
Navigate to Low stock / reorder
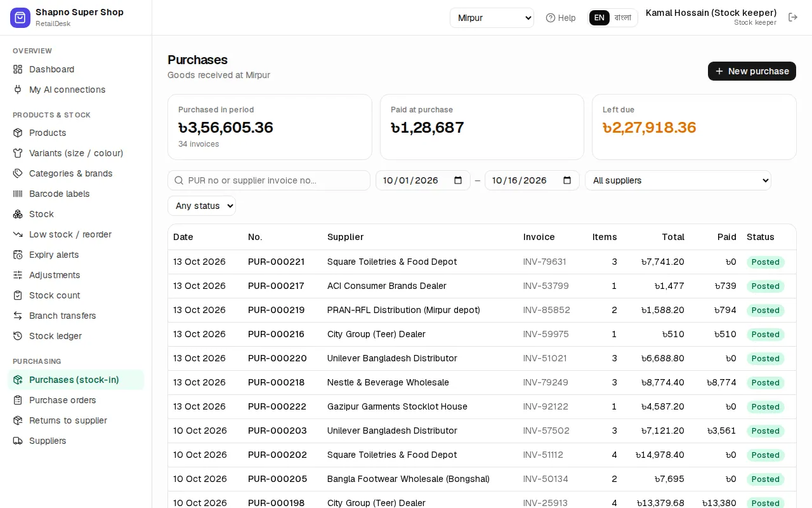coord(76,234)
